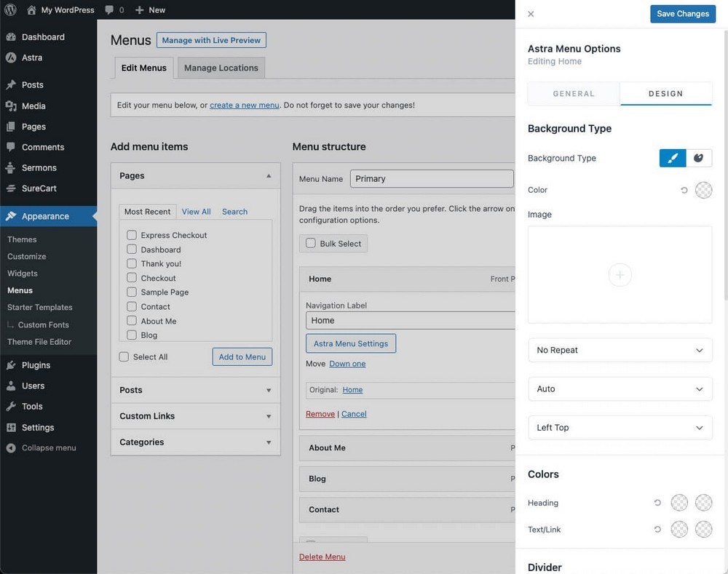
Task: Click the SureCart icon in sidebar
Action: pyautogui.click(x=11, y=188)
